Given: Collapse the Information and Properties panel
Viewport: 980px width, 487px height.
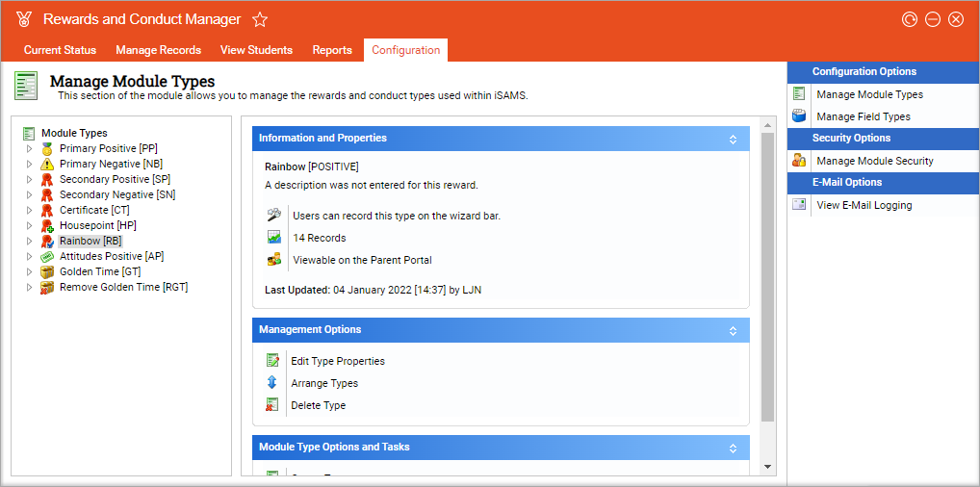Looking at the screenshot, I should click(x=733, y=139).
